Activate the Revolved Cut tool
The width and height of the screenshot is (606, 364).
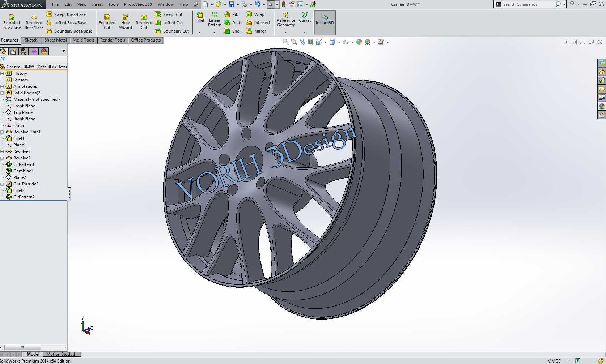(x=144, y=22)
